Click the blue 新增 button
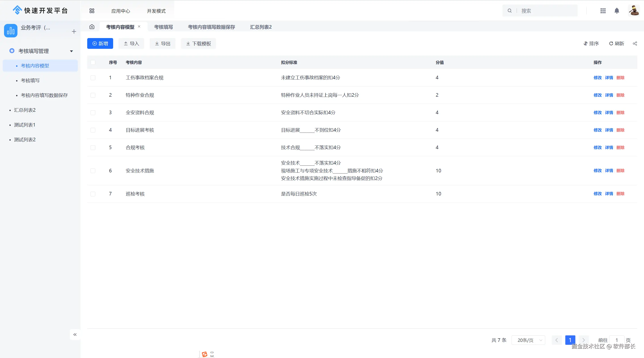Viewport: 644px width, 358px height. click(x=100, y=44)
